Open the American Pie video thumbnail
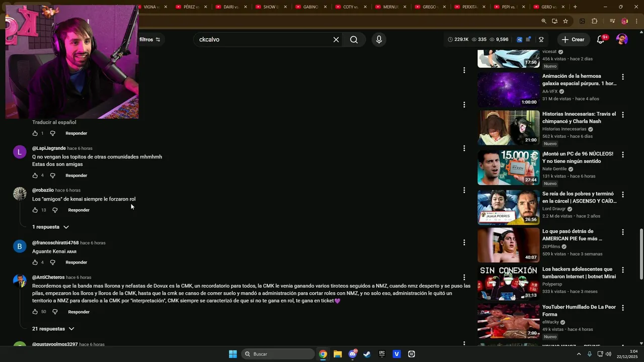This screenshot has width=644, height=362. point(508,245)
